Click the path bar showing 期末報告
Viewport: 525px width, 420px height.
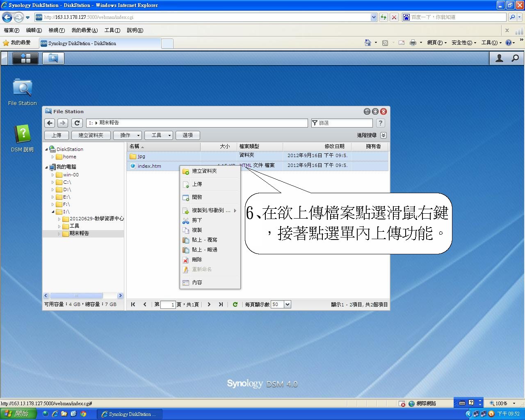[x=197, y=123]
